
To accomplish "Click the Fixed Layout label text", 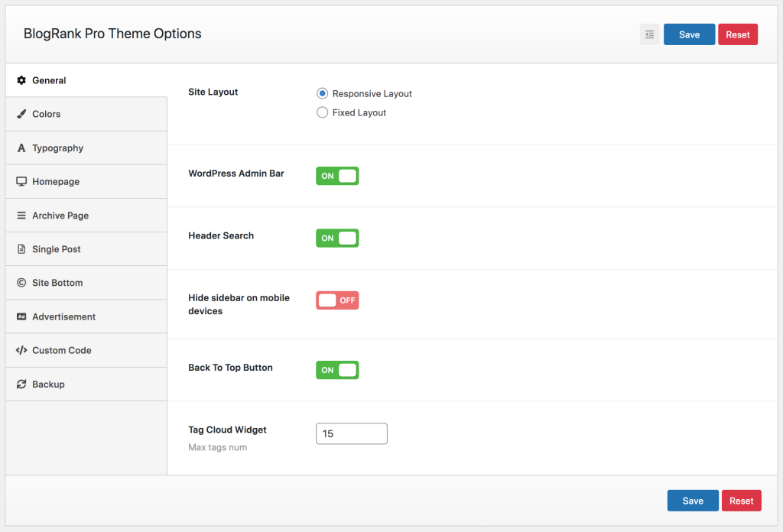I will (x=359, y=113).
